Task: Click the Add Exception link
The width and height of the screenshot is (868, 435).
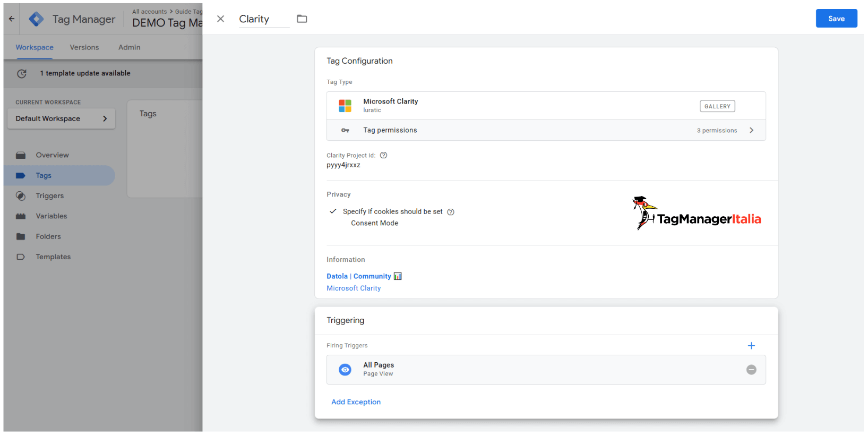Action: pos(356,402)
